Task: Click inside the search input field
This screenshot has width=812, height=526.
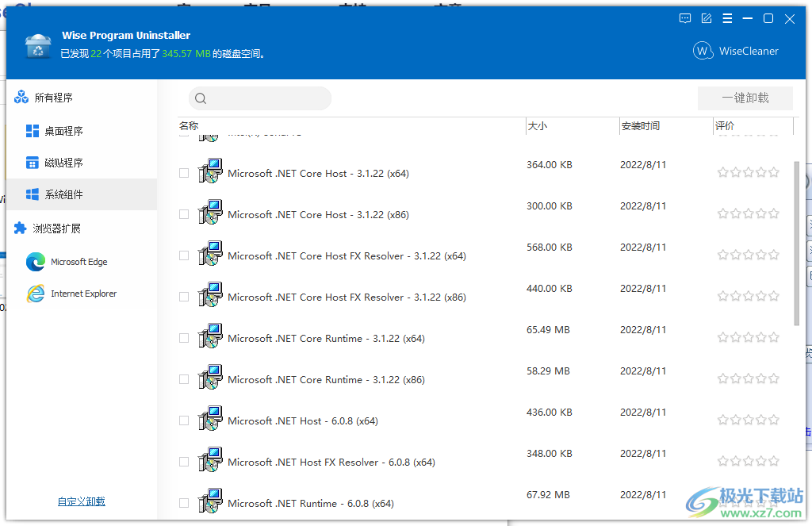Action: 262,98
